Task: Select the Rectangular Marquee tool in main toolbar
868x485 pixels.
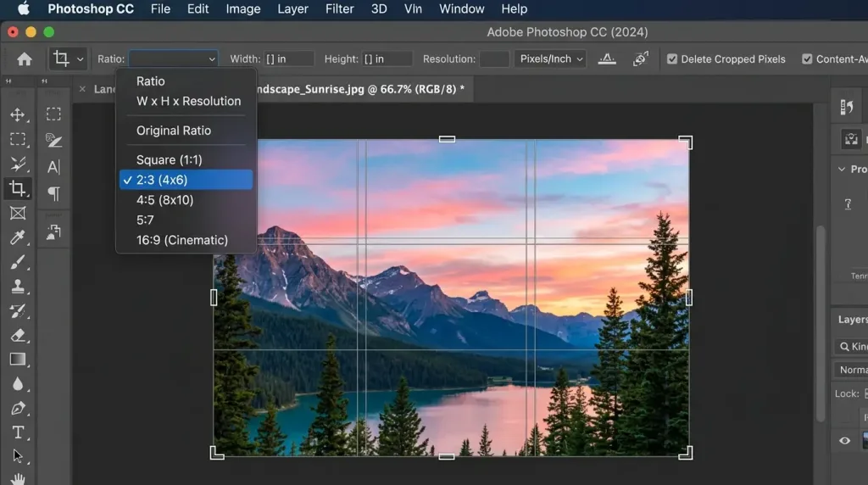Action: pos(17,139)
